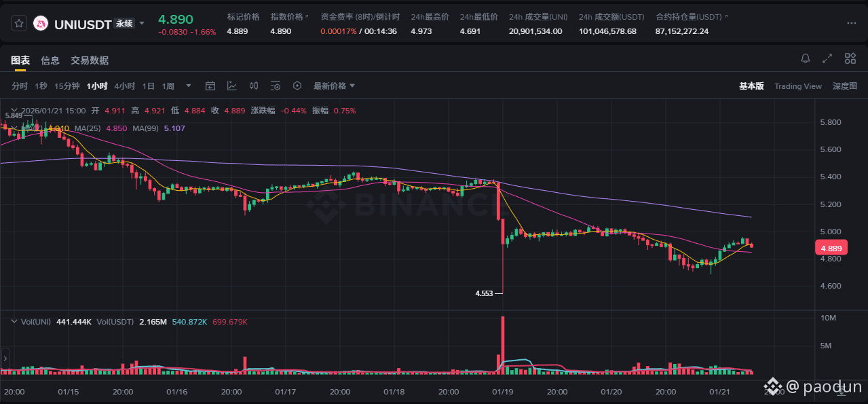868x404 pixels.
Task: Click the 24h最低价 value 4.691
Action: click(470, 31)
